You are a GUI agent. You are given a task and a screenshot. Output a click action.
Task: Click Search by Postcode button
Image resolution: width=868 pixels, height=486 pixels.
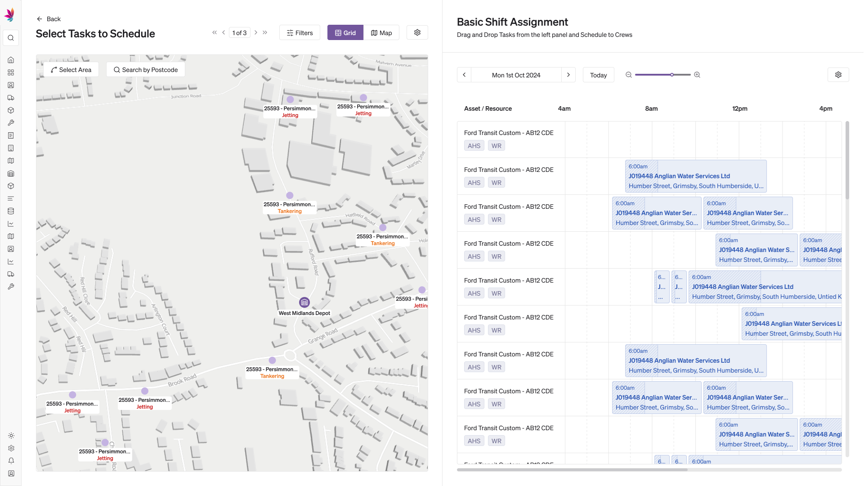(x=145, y=70)
